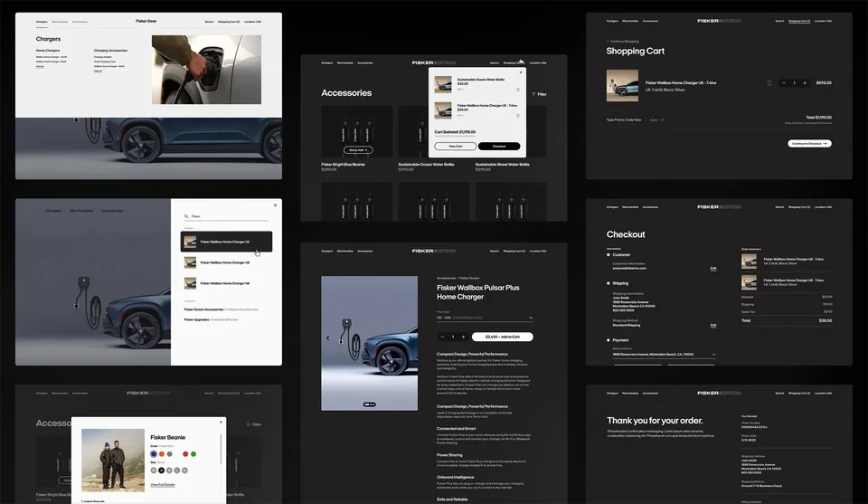Click the magnifier icon in the search panel
The image size is (868, 504).
186,216
